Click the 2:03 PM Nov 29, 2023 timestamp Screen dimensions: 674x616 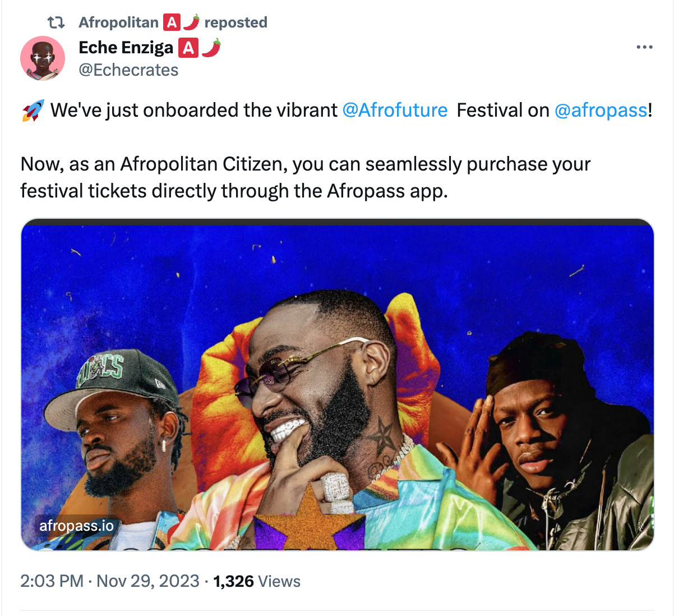[x=110, y=581]
